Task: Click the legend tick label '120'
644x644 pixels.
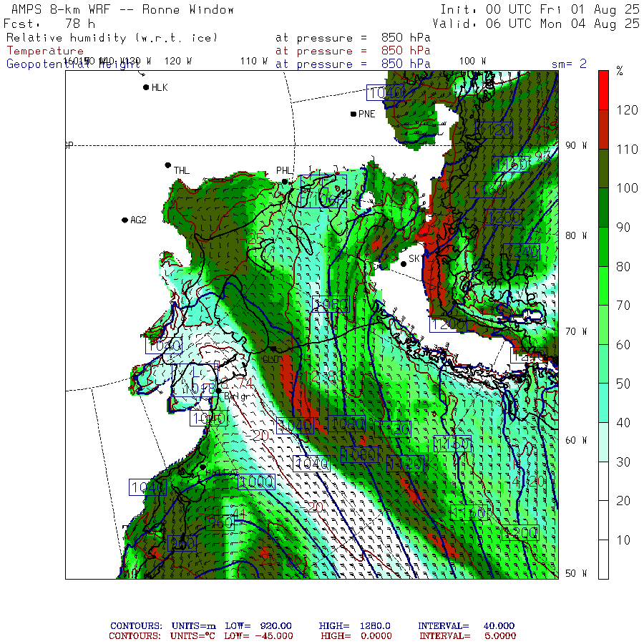Action: (x=627, y=110)
